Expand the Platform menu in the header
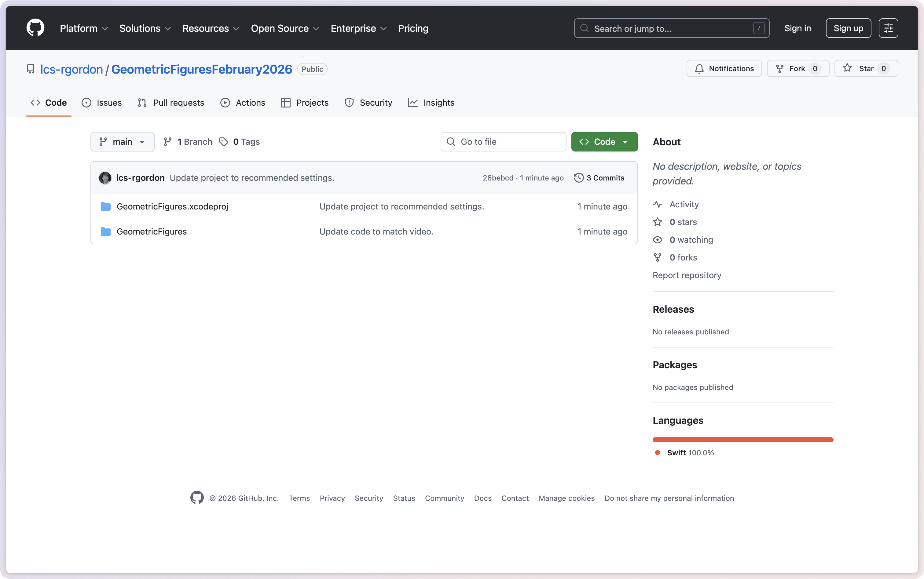 coord(83,28)
